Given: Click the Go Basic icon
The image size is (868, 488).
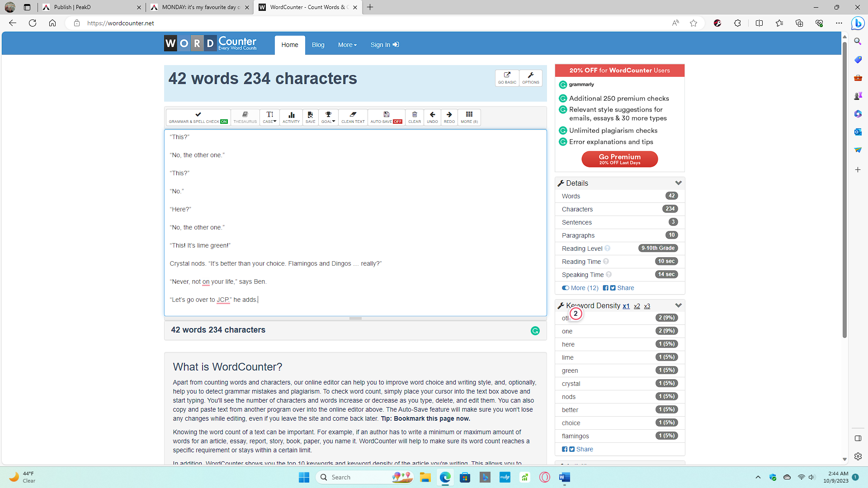Looking at the screenshot, I should click(507, 78).
